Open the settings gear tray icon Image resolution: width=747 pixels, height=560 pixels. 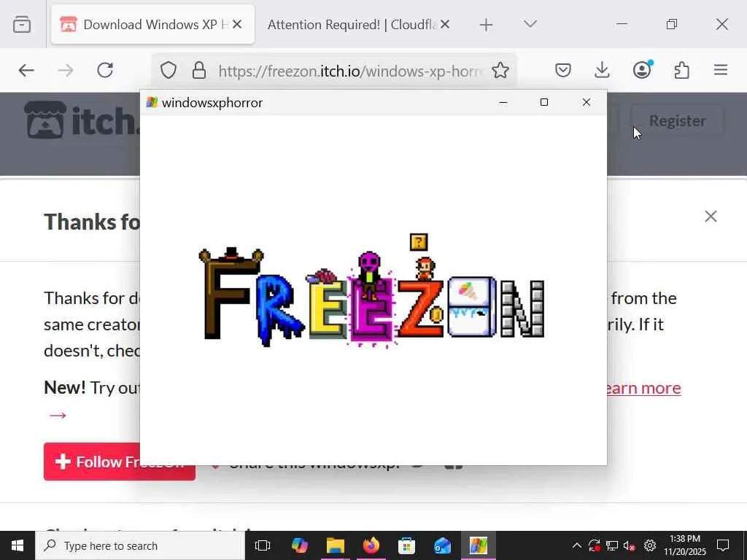650,545
